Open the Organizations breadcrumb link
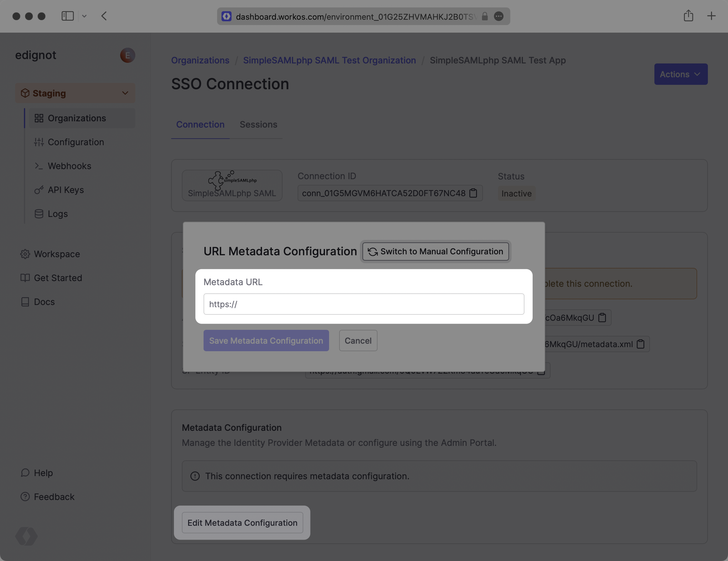Screen dimensions: 728x561 (x=200, y=60)
